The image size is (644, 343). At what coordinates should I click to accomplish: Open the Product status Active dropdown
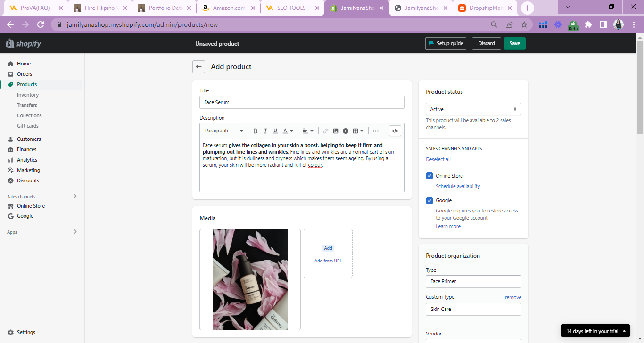click(x=473, y=109)
